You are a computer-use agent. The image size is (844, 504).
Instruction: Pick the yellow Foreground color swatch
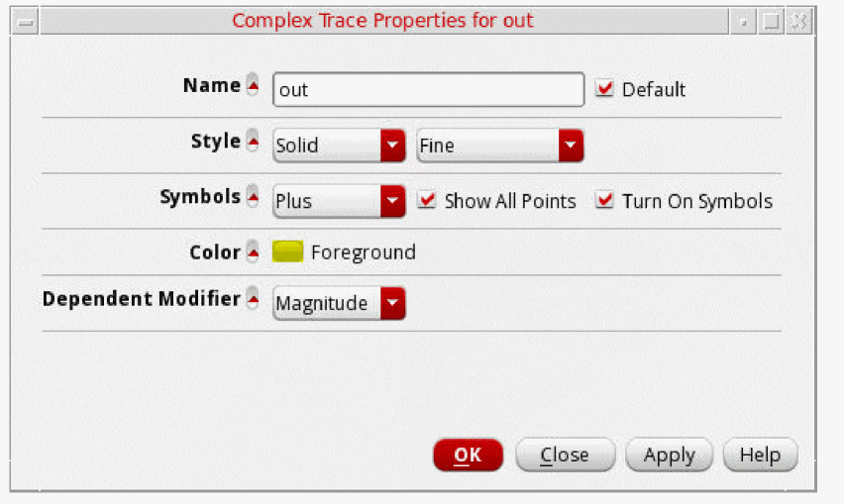pyautogui.click(x=287, y=252)
